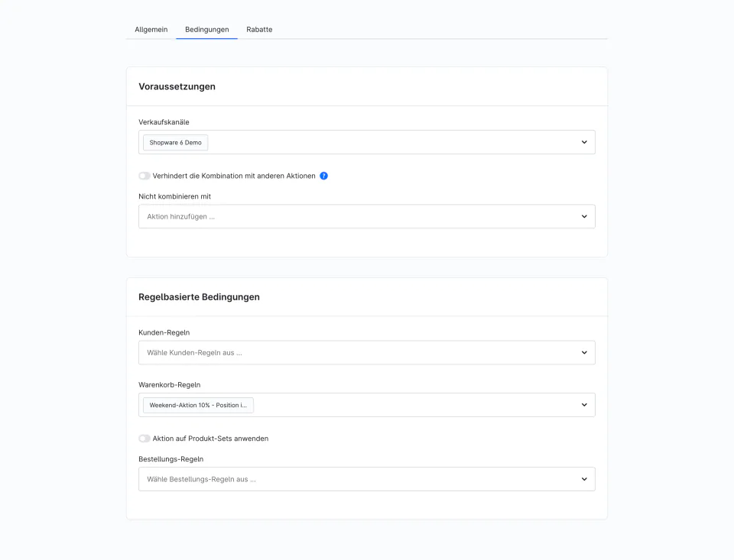Viewport: 734px width, 560px height.
Task: Expand the Bestellungs-Regeln dropdown arrow
Action: pos(584,479)
